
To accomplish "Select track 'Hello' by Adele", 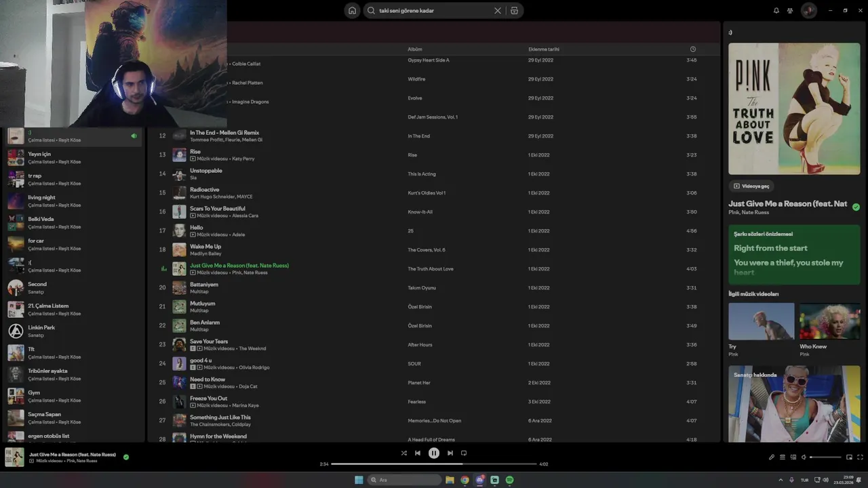I will point(434,230).
